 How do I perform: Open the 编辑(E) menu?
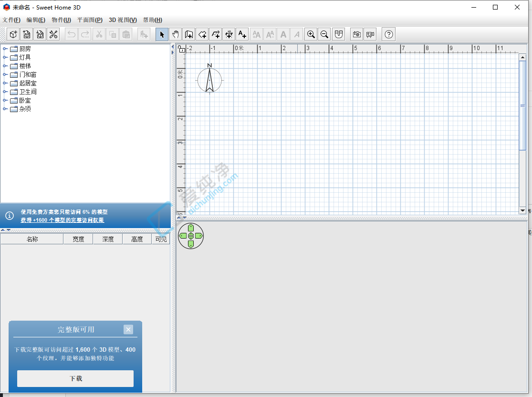point(36,20)
